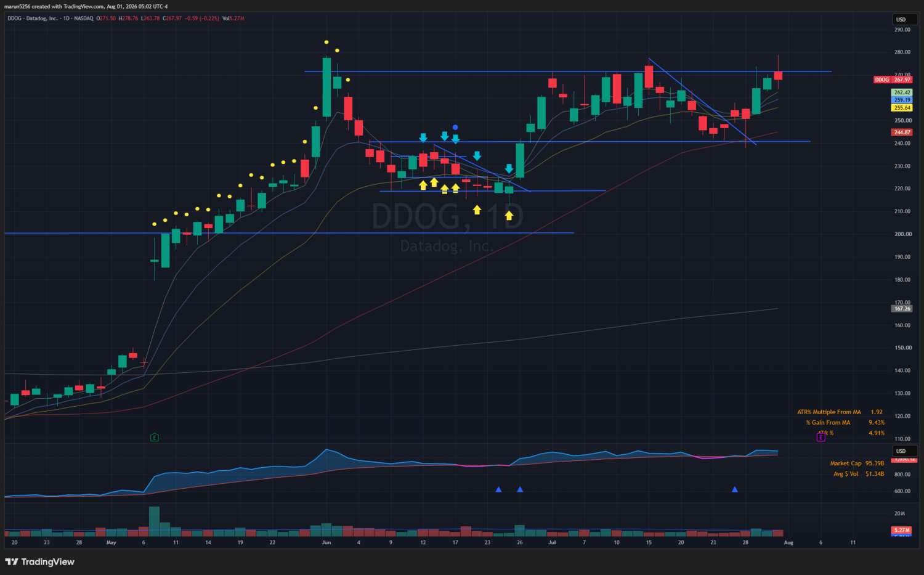Image resolution: width=924 pixels, height=575 pixels.
Task: Click the $1.34B average volume value
Action: [x=875, y=474]
